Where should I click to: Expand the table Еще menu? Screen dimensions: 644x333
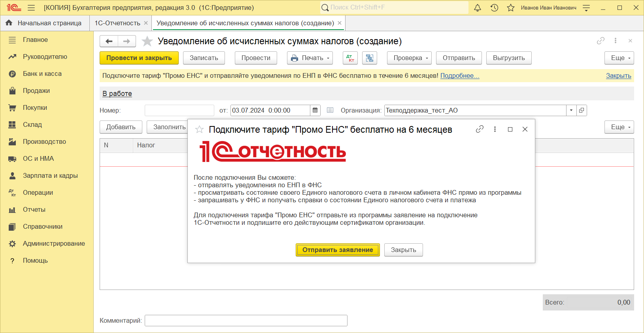coord(619,127)
